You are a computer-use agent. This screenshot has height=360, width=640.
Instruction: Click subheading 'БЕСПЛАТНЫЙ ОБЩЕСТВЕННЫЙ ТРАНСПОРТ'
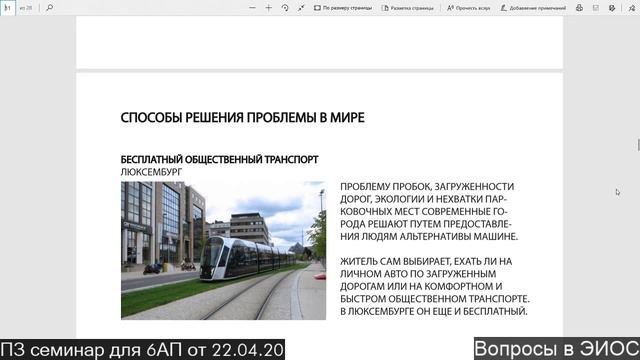click(x=219, y=160)
